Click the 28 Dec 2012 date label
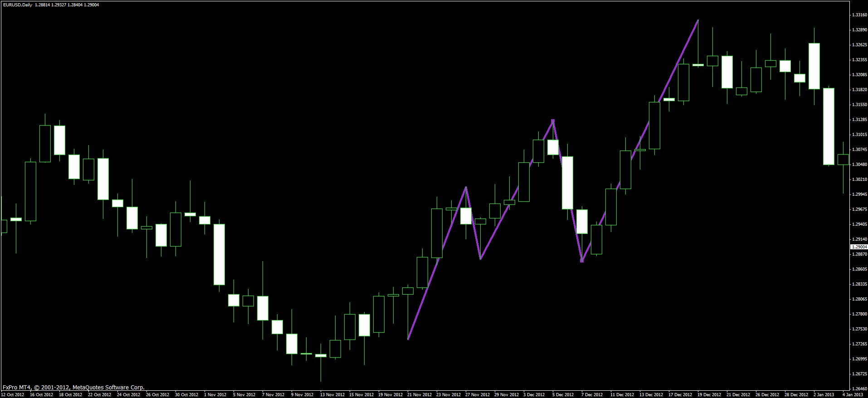This screenshot has width=868, height=398. pyautogui.click(x=796, y=395)
